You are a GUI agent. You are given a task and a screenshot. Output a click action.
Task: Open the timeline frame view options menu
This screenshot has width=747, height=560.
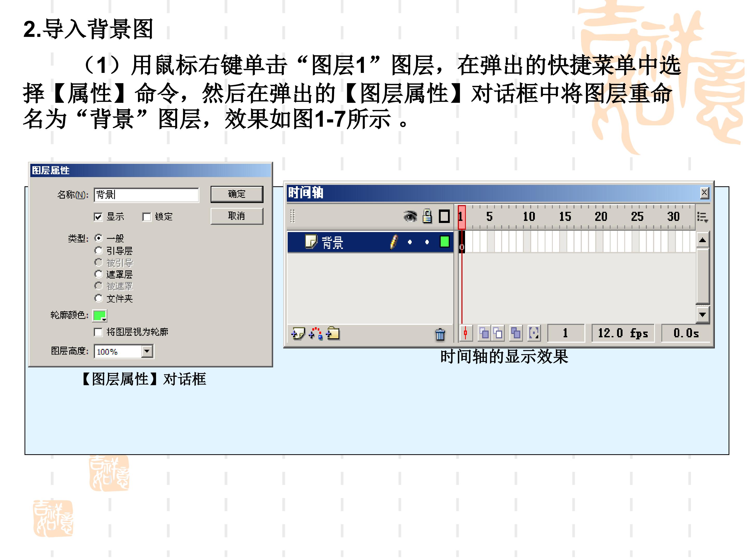coord(702,217)
